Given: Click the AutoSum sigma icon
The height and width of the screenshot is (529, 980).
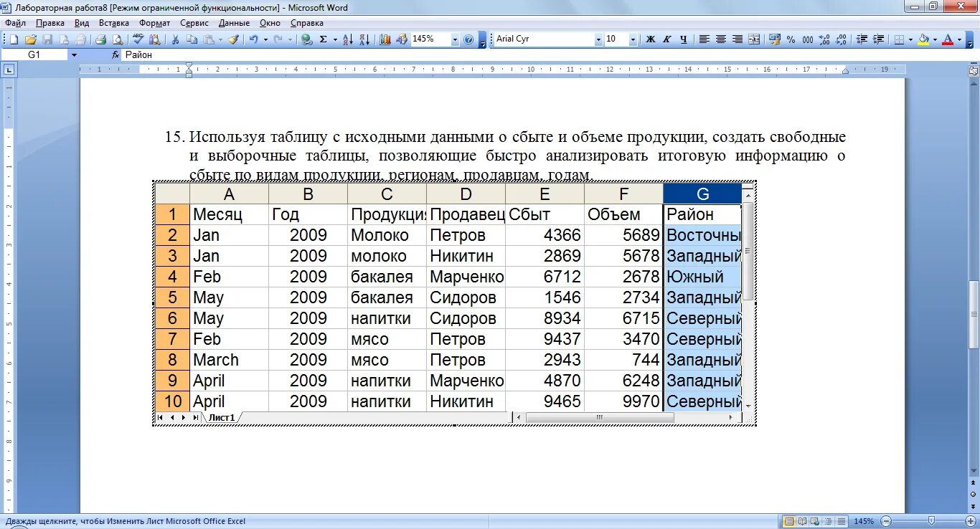Looking at the screenshot, I should [x=324, y=39].
